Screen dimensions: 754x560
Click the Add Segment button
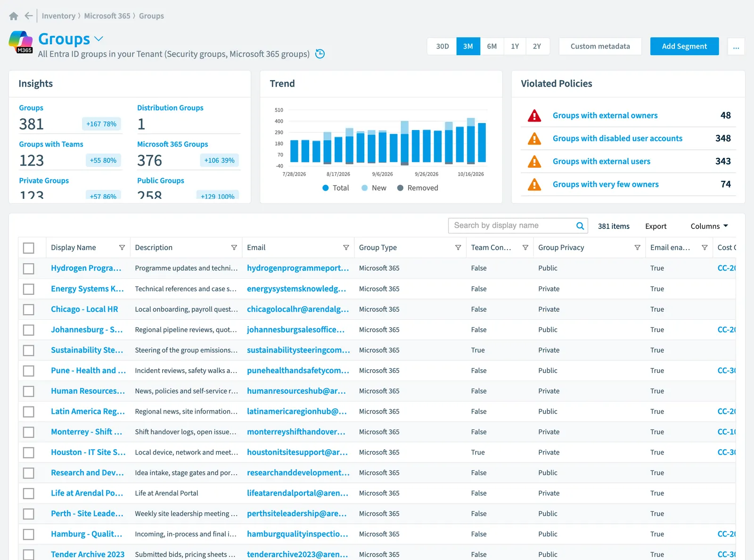click(x=684, y=46)
